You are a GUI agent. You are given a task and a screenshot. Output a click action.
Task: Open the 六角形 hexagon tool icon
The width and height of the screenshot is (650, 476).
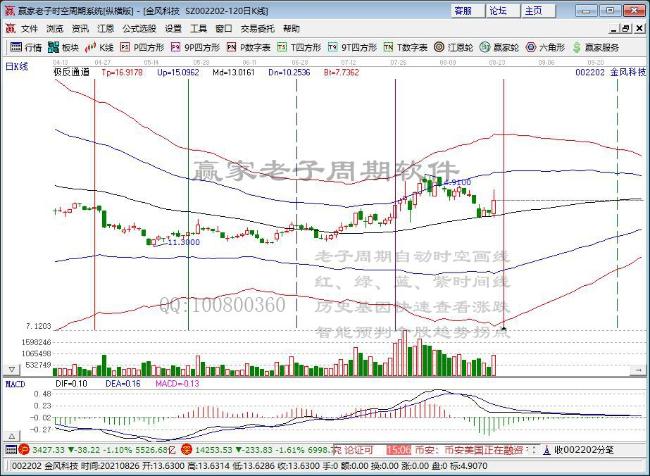tap(531, 47)
